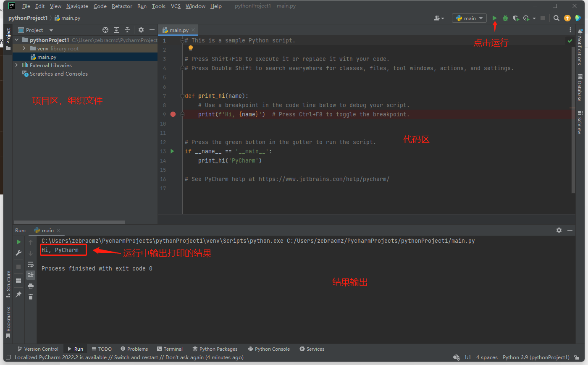Viewport: 588px width, 365px height.
Task: Toggle soft-wrap in Run console
Action: 31,265
